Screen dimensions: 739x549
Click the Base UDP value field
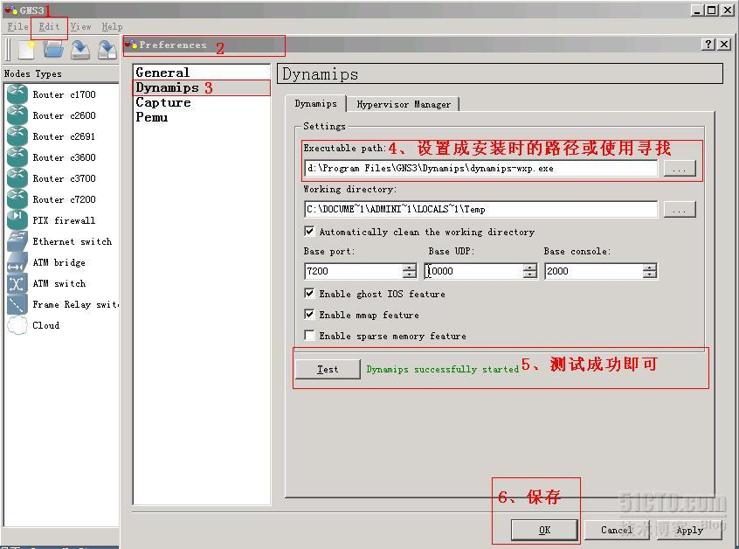[x=474, y=271]
